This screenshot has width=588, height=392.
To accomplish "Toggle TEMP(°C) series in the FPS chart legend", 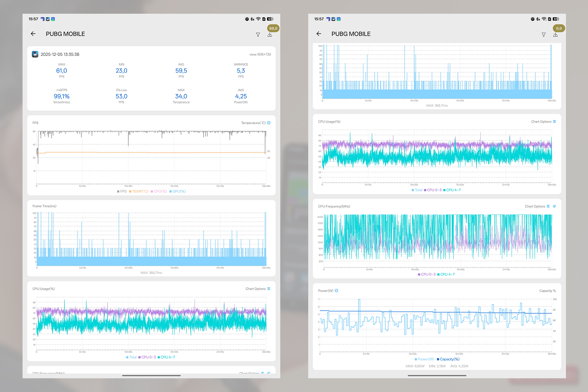I will [139, 191].
